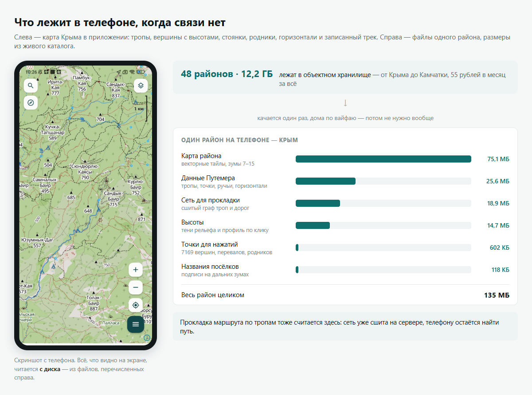Click the 'Один район на телефоне — Крым' header
The width and height of the screenshot is (532, 395).
[x=239, y=140]
